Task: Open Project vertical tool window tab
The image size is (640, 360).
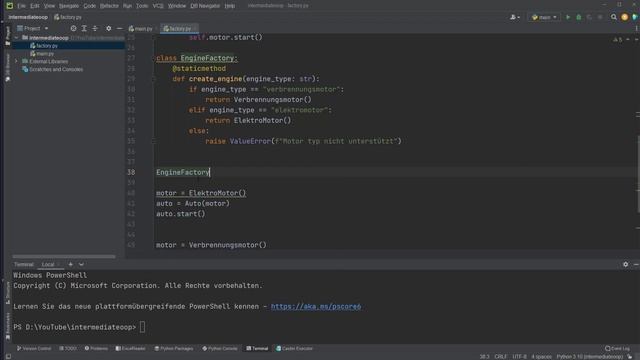Action: click(7, 36)
